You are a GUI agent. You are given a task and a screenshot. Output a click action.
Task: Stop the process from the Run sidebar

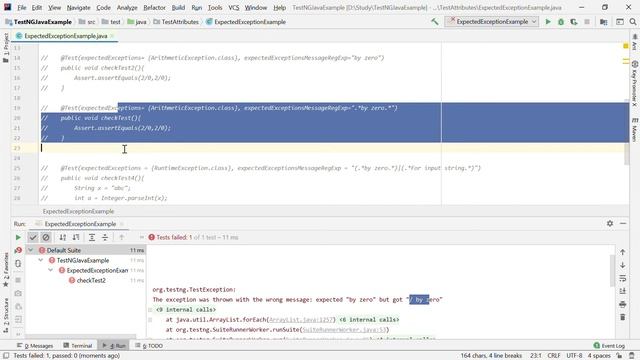coord(18,280)
